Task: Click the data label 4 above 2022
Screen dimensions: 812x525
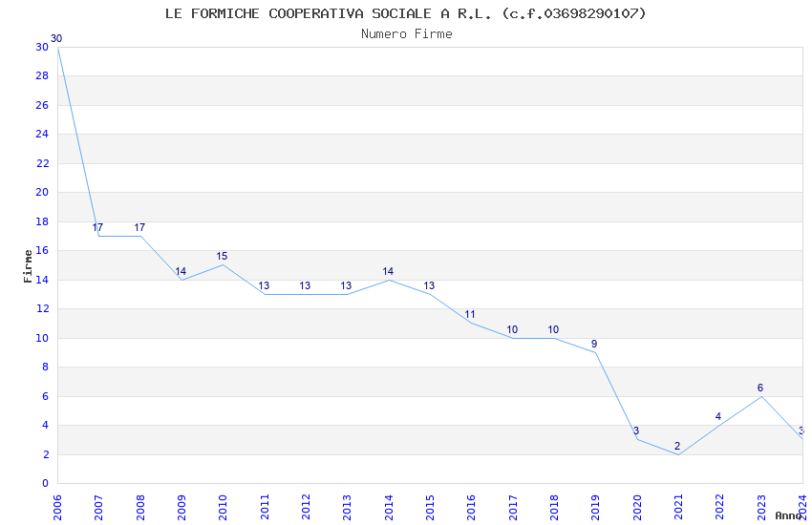Action: pos(718,416)
